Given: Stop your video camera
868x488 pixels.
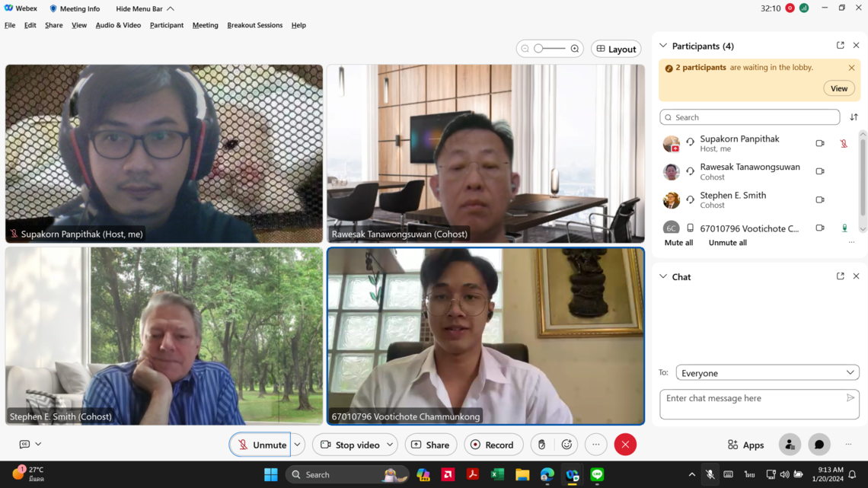Looking at the screenshot, I should pyautogui.click(x=349, y=445).
